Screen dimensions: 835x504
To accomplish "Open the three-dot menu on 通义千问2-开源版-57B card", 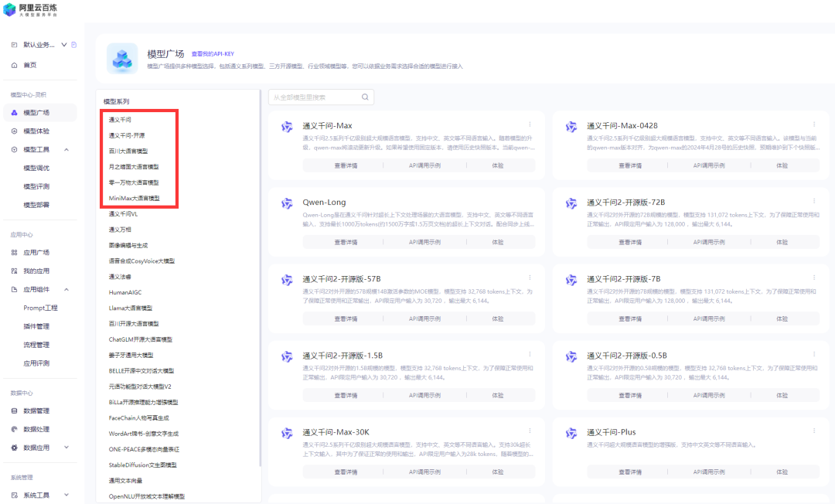I will (530, 278).
